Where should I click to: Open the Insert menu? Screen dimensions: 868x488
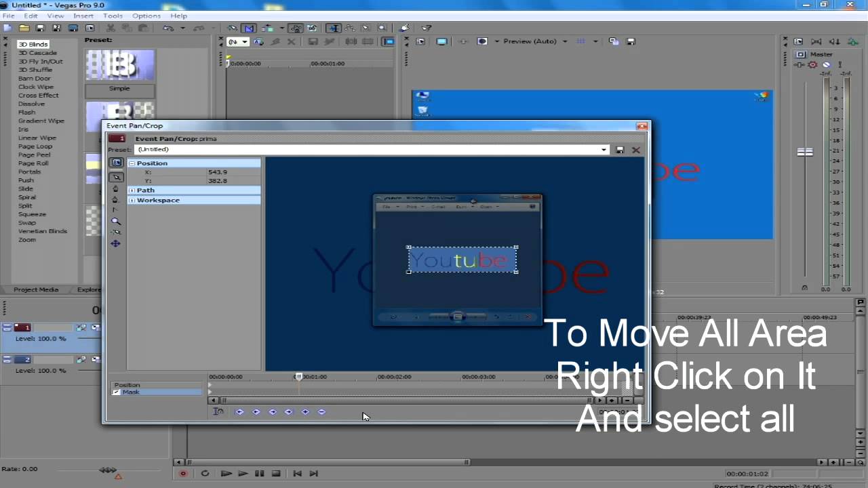(83, 16)
